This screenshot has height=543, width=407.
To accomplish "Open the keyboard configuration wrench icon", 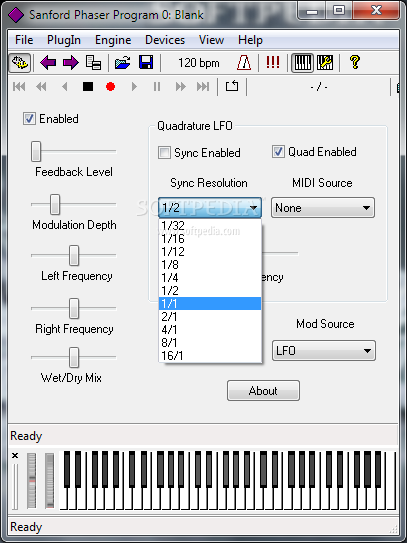I will (x=325, y=63).
